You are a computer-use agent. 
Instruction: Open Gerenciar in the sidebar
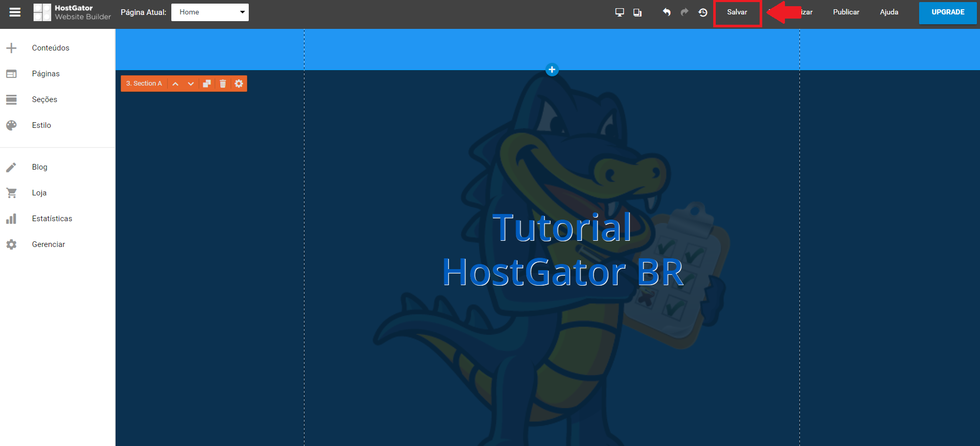click(49, 244)
